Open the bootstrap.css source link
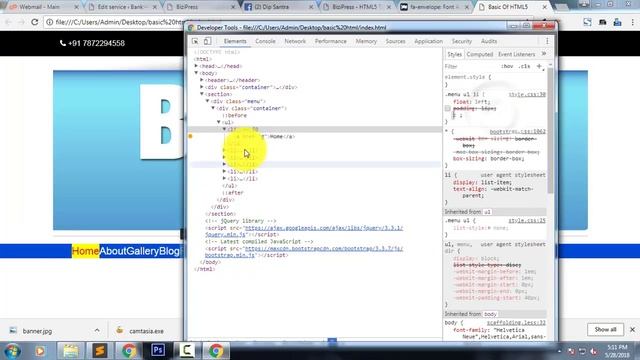This screenshot has height=360, width=640. coord(518,131)
